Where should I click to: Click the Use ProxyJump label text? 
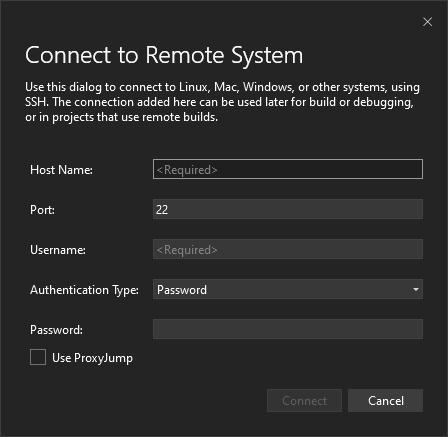pos(92,358)
